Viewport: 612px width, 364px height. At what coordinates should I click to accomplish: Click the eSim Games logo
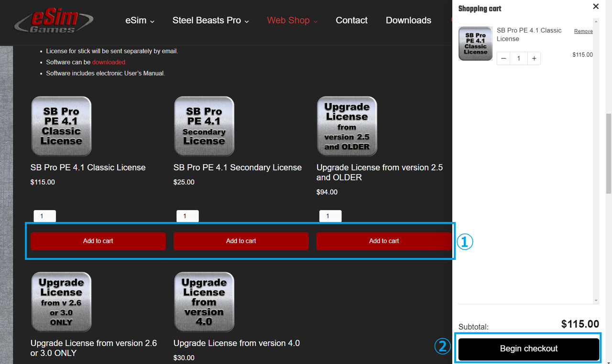(x=54, y=21)
